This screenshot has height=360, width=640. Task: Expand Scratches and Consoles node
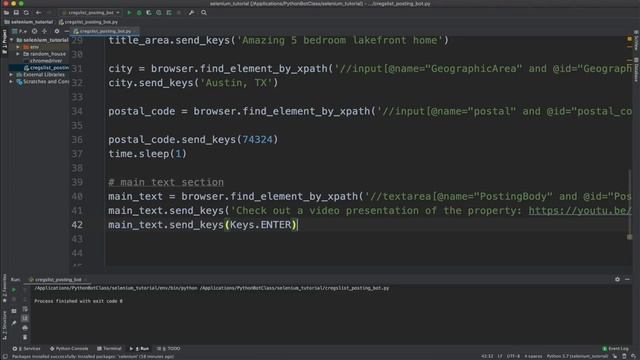click(x=11, y=82)
